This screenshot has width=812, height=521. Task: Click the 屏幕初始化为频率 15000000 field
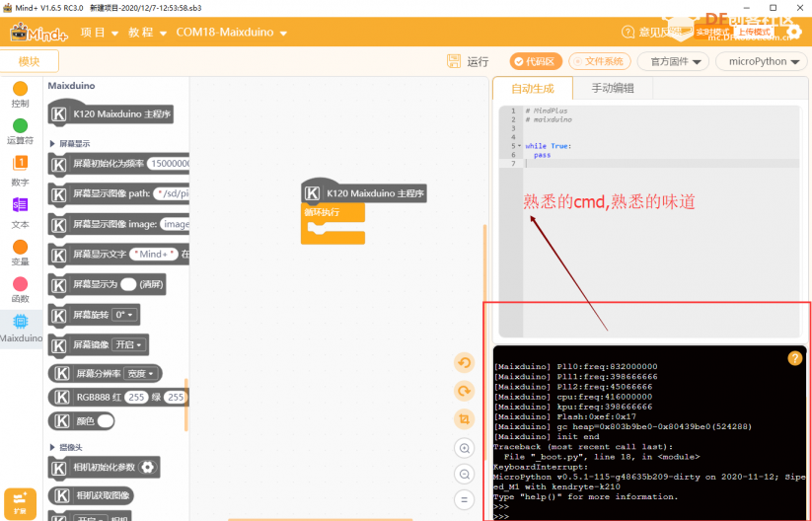click(169, 163)
